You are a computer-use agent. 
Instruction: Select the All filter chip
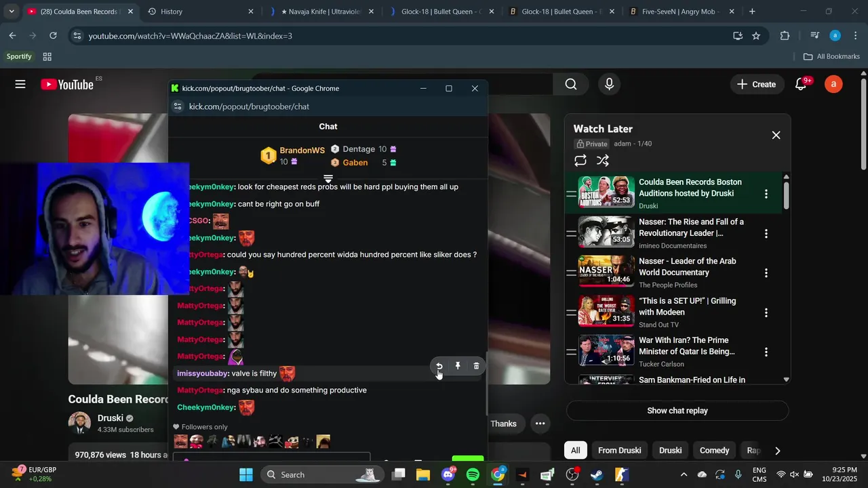point(575,450)
